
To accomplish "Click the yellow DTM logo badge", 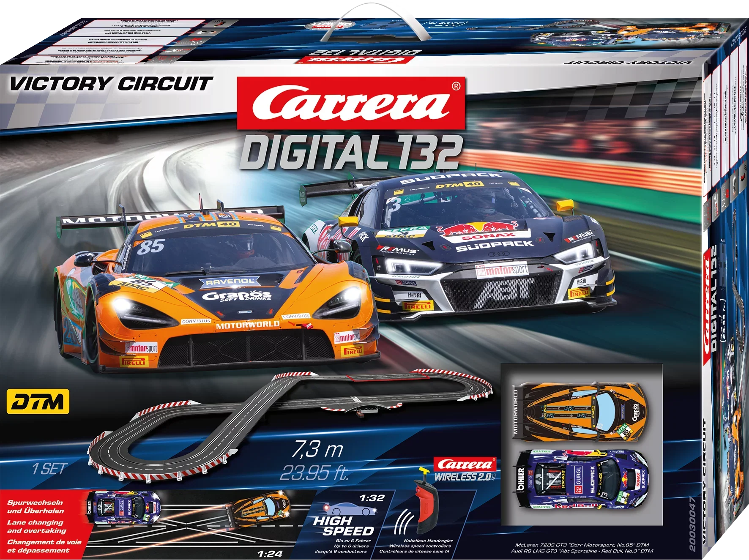I will (x=38, y=402).
